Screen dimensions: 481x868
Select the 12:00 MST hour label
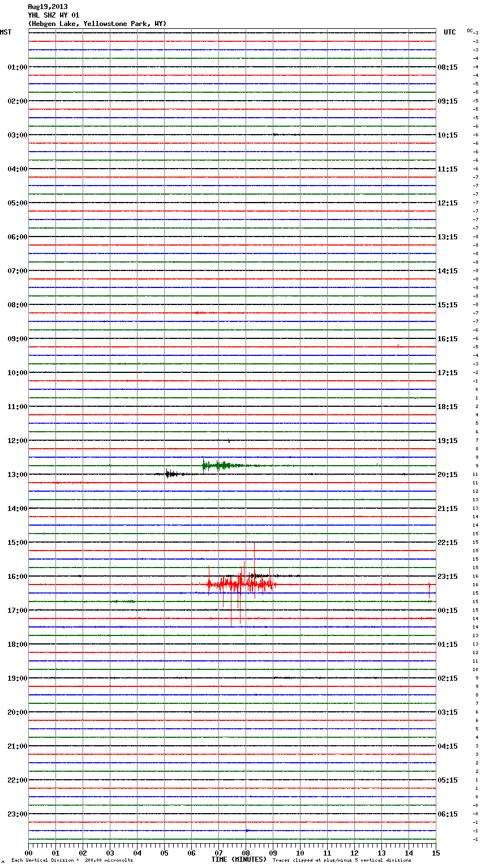click(18, 441)
